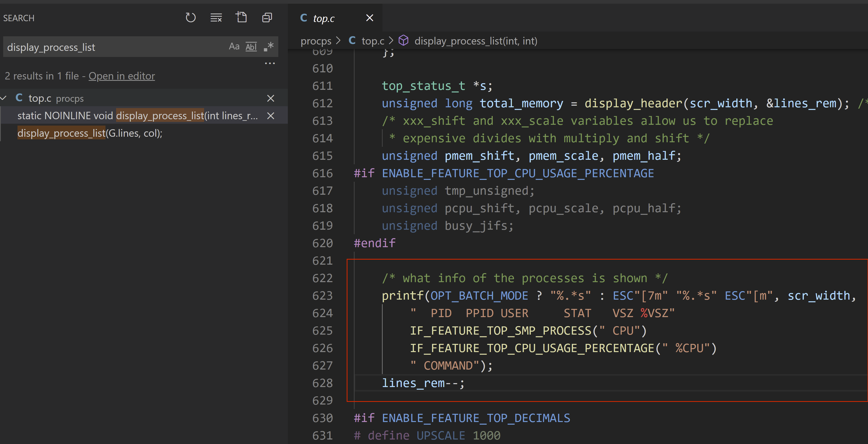Toggle search details ellipsis button
This screenshot has height=444, width=868.
pos(270,63)
